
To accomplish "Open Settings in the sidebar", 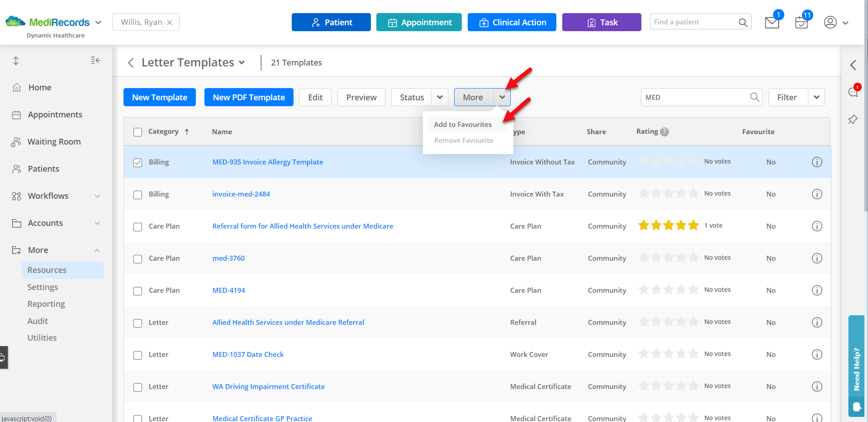I will (43, 287).
